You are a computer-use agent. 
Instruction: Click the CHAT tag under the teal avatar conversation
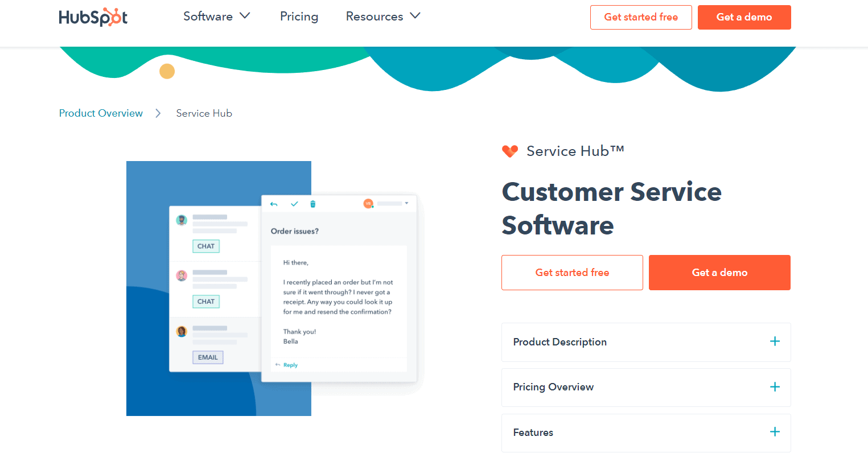click(x=206, y=246)
